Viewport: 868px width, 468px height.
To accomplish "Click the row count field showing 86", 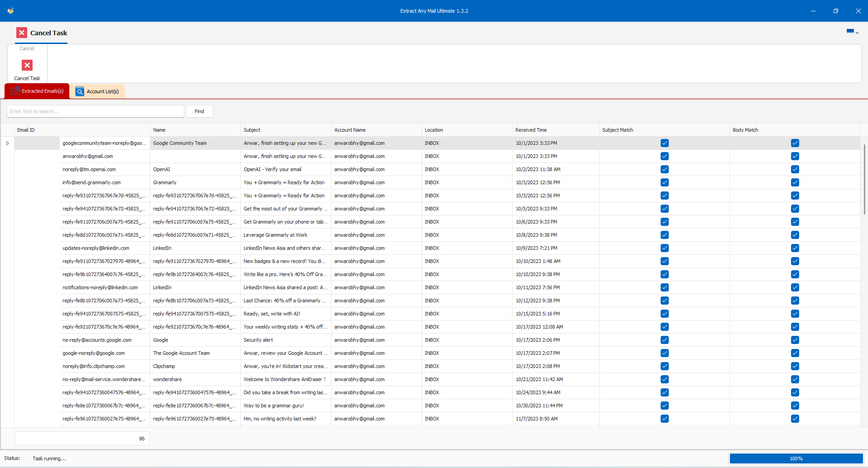I will click(x=82, y=439).
